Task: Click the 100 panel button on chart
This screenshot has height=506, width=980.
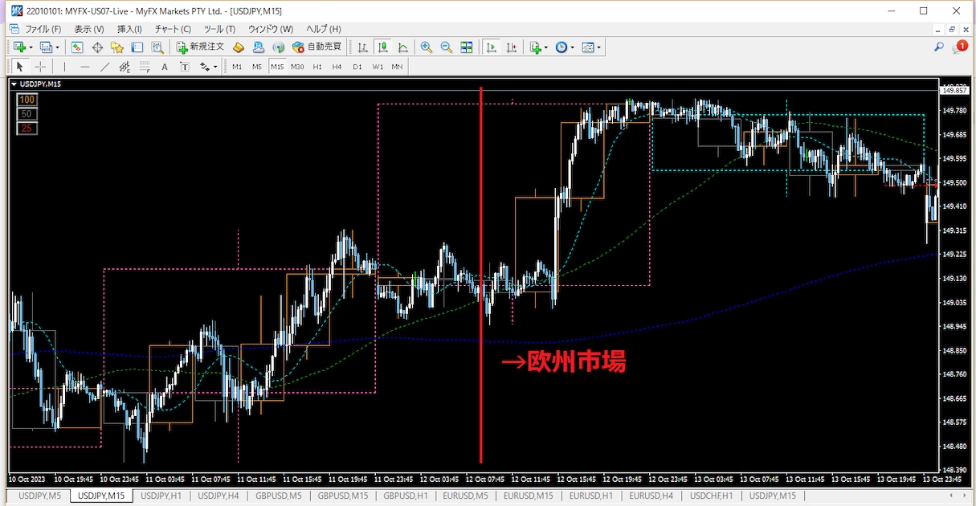Action: click(28, 100)
